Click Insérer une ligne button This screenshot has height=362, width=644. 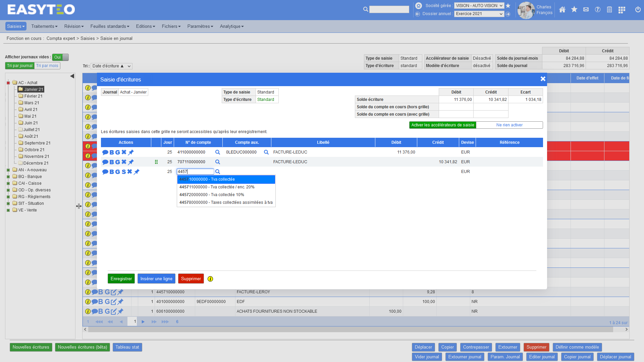(x=156, y=279)
